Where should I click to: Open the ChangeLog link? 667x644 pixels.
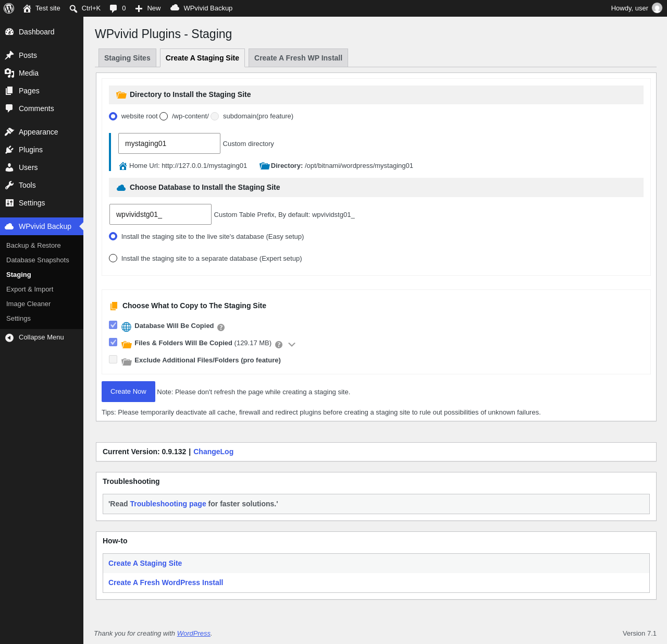tap(213, 452)
